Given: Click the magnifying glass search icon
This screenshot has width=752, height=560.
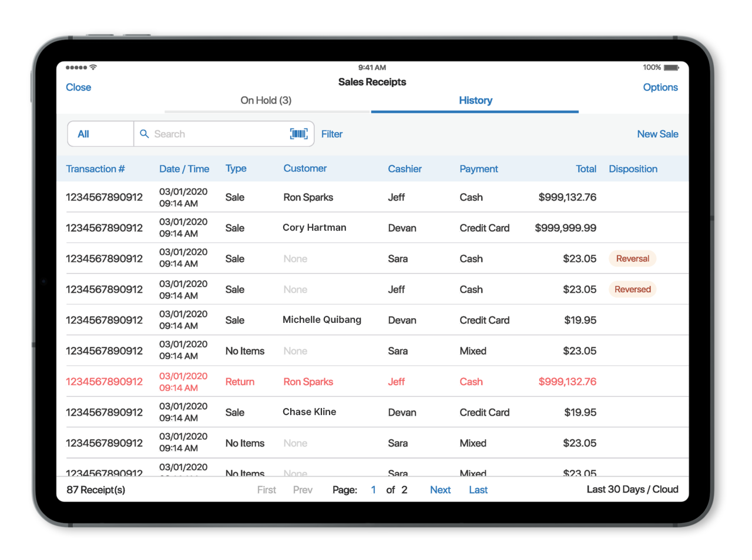Looking at the screenshot, I should coord(144,134).
